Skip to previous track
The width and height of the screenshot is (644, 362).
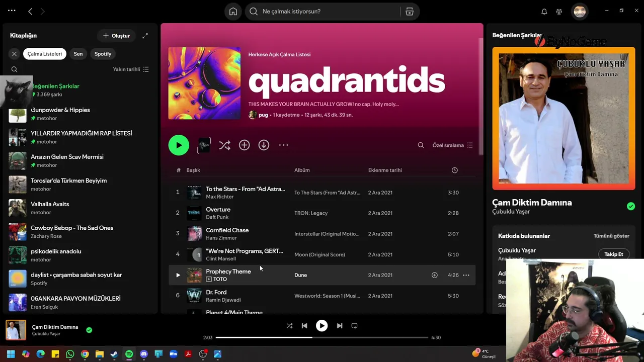tap(304, 326)
